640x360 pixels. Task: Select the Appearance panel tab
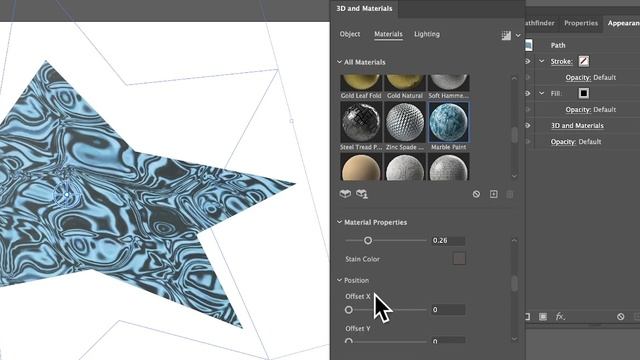click(x=623, y=23)
